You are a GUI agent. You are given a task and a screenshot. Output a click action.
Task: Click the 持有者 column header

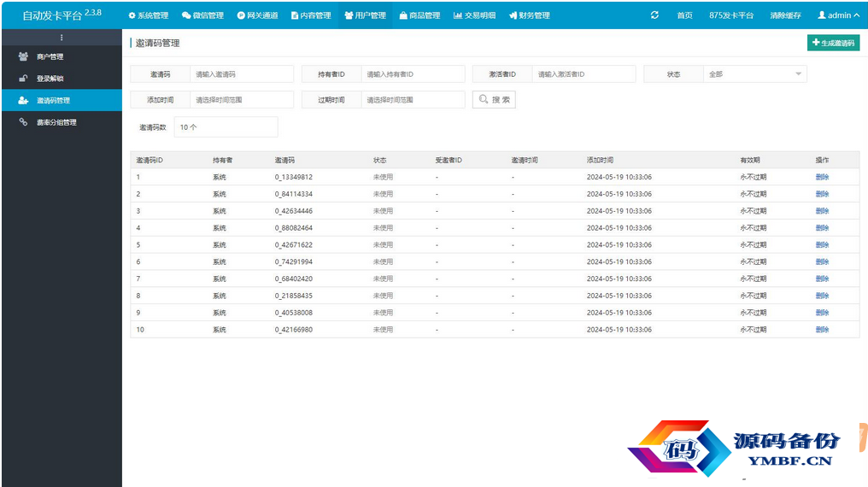point(222,160)
